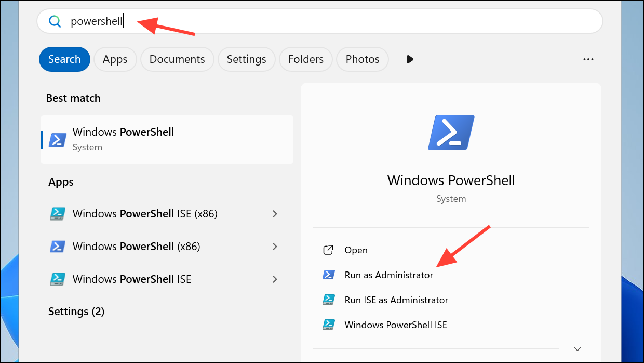The height and width of the screenshot is (363, 644).
Task: Expand Windows PowerShell ISE (x86) options chevron
Action: point(275,214)
